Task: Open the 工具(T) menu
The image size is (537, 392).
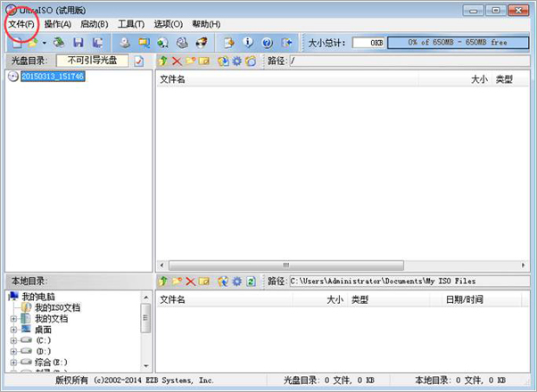Action: [x=131, y=24]
